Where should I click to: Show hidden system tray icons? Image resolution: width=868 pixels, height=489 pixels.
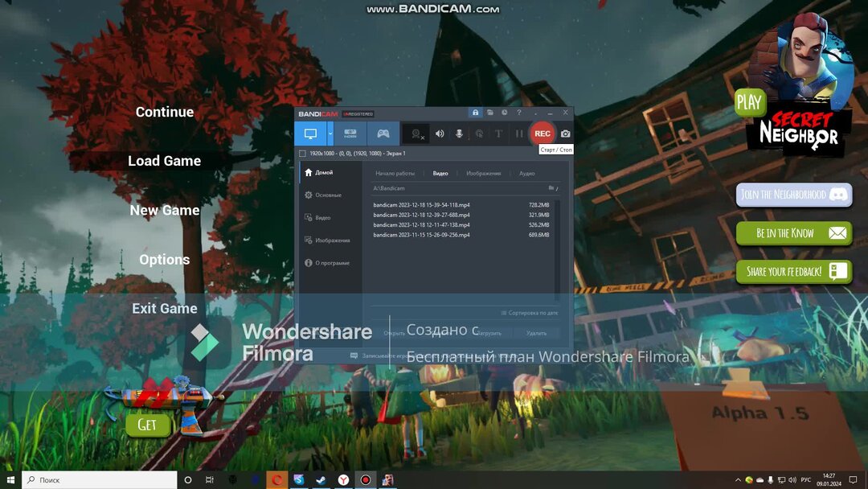coord(737,479)
